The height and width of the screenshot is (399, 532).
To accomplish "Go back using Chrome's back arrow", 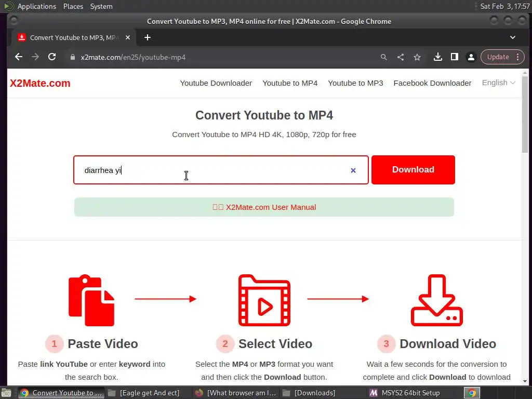I will click(x=19, y=57).
